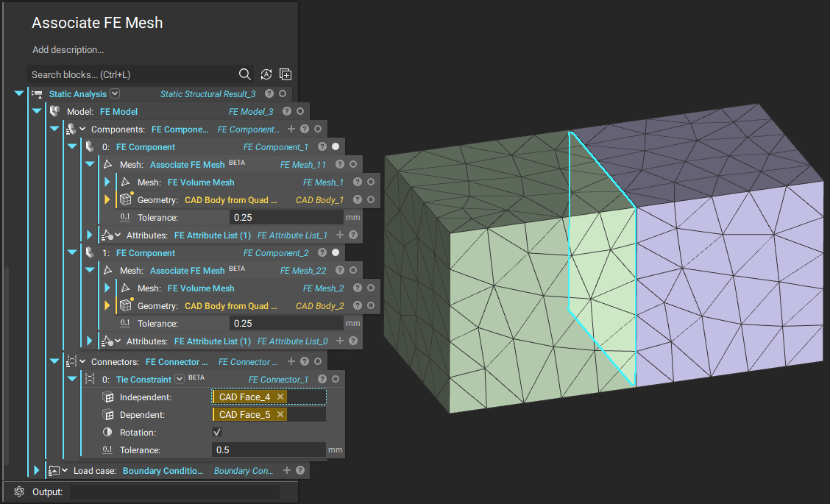
Task: Toggle filled circle on FE Component_2 row
Action: click(x=336, y=252)
